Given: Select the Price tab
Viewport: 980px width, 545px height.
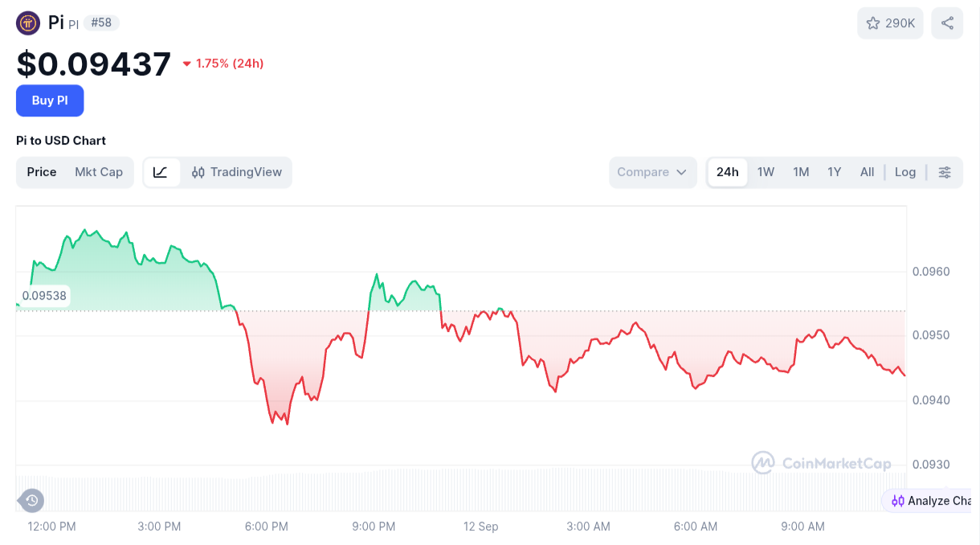Looking at the screenshot, I should pos(42,172).
